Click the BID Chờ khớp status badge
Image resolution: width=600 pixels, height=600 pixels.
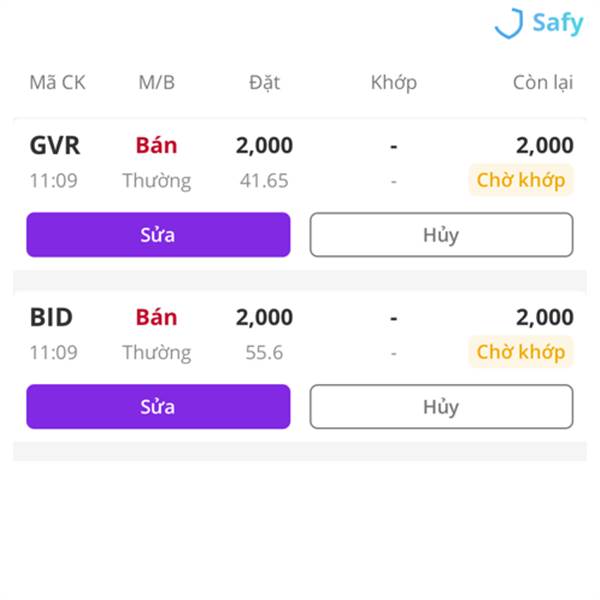click(x=521, y=352)
